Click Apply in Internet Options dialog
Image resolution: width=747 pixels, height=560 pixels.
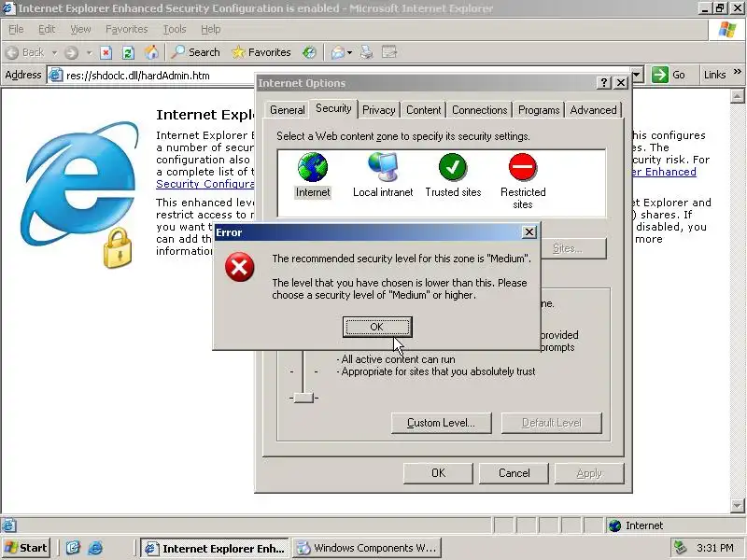tap(589, 473)
